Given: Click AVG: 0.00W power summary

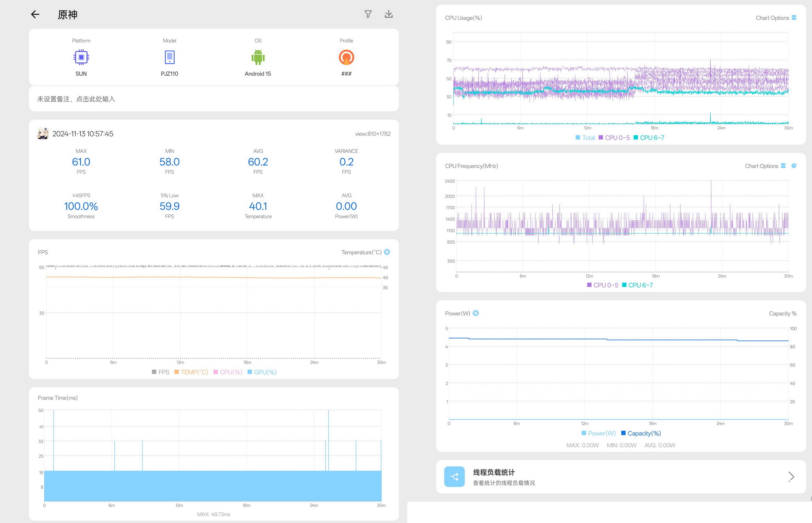Looking at the screenshot, I should coord(660,445).
